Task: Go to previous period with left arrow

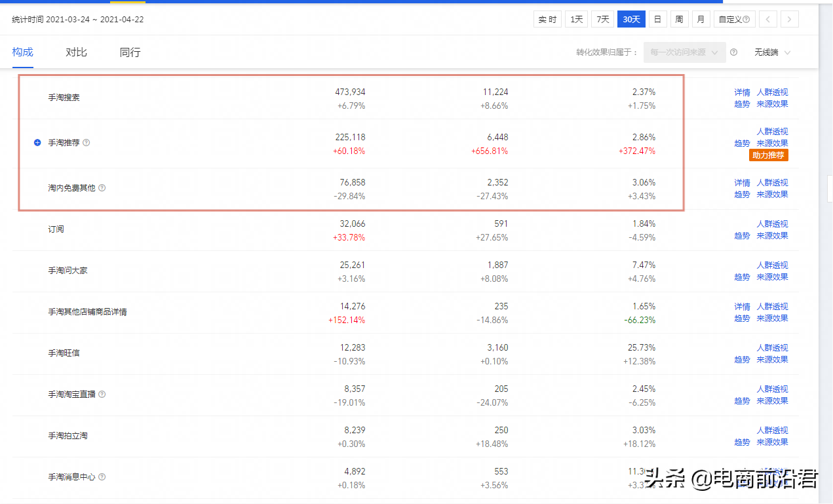Action: tap(768, 20)
